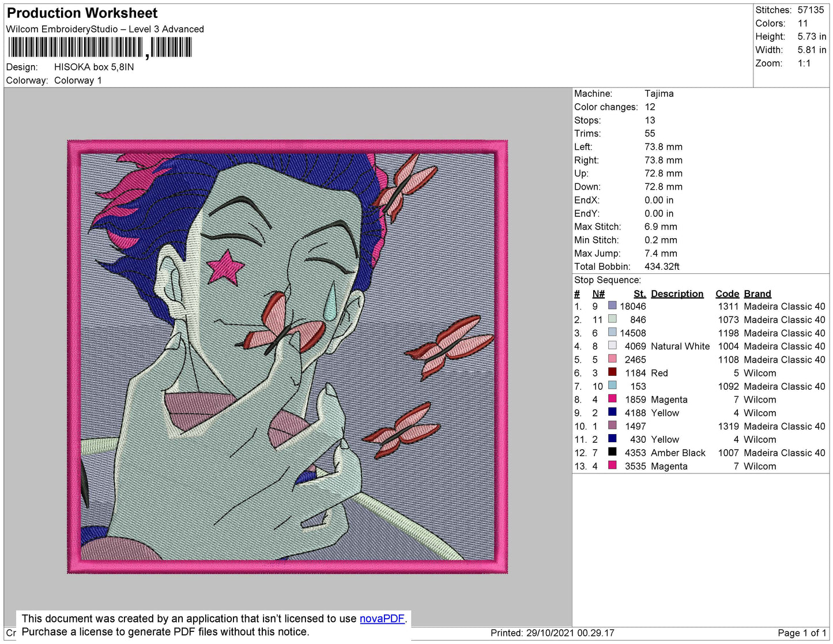The width and height of the screenshot is (833, 644).
Task: Click the code 1073 in stop 2
Action: coord(728,319)
